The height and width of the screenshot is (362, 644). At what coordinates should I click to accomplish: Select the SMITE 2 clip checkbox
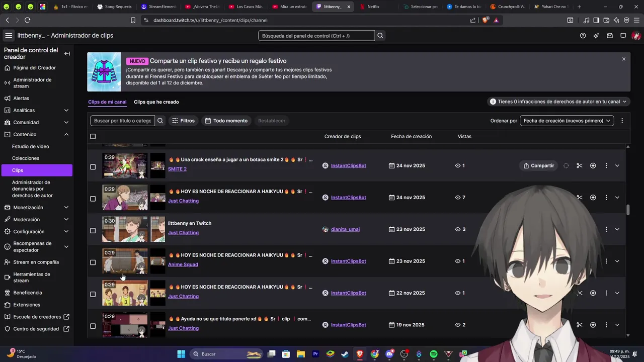93,167
